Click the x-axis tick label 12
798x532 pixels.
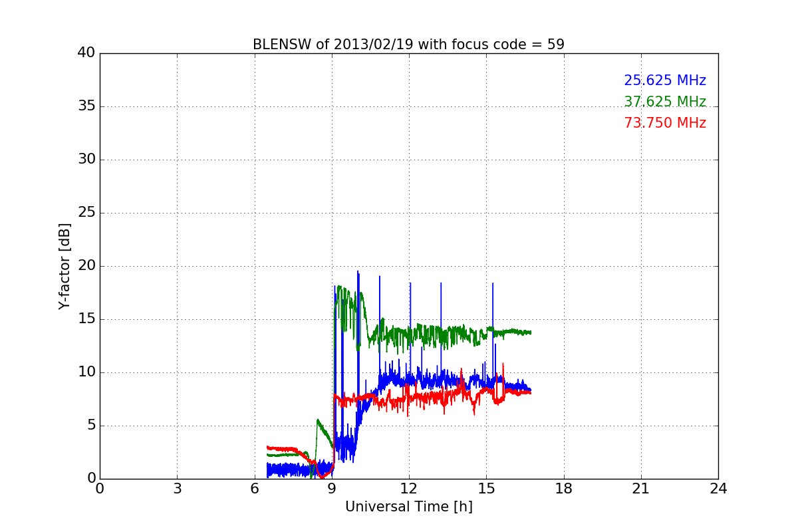[409, 488]
